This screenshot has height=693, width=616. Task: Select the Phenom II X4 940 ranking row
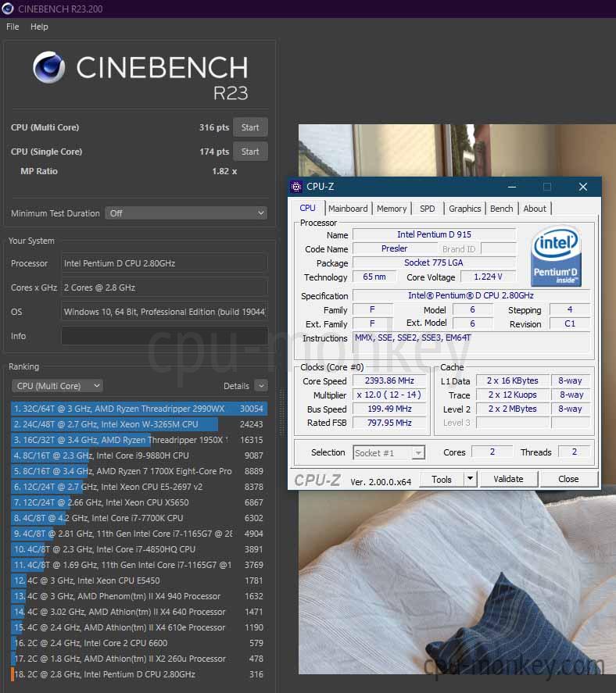pos(139,596)
